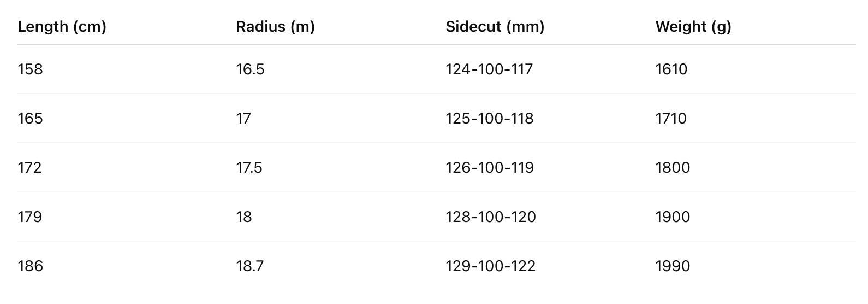Click the 1610 weight value
Viewport: 868px width, 304px height.
[671, 69]
